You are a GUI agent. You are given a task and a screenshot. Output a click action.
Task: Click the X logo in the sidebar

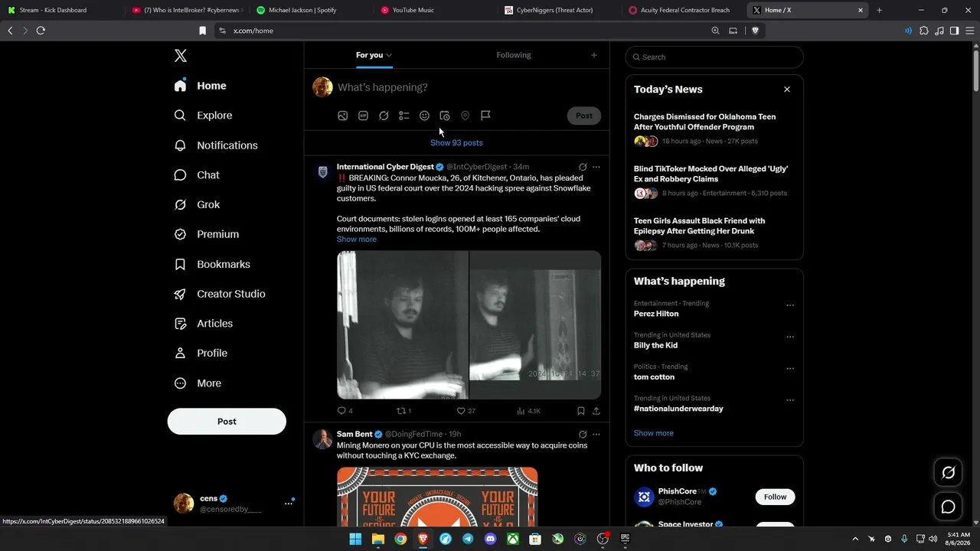pos(181,56)
